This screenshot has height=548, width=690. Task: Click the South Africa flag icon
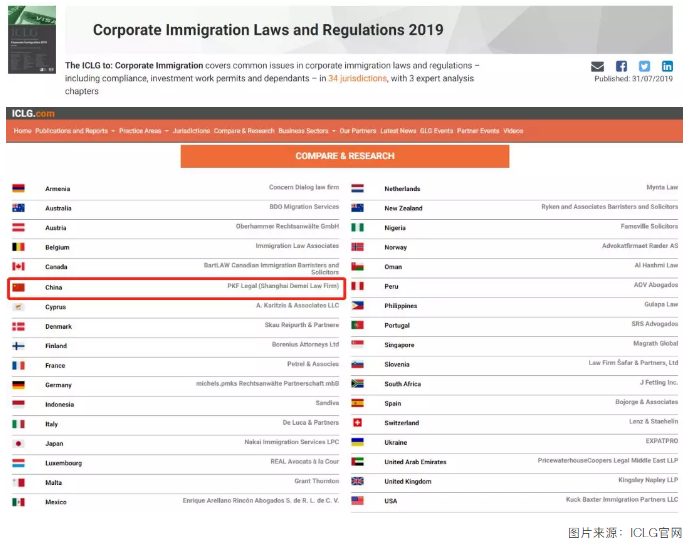[357, 384]
